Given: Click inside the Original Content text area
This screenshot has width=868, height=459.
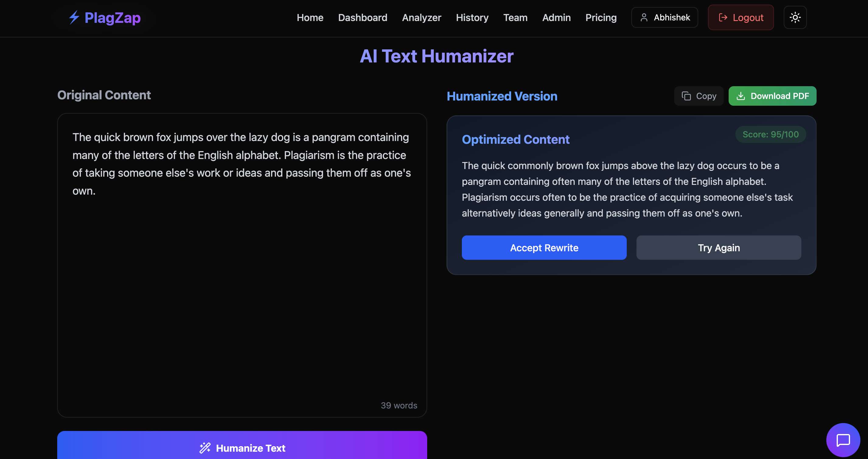Looking at the screenshot, I should tap(242, 287).
